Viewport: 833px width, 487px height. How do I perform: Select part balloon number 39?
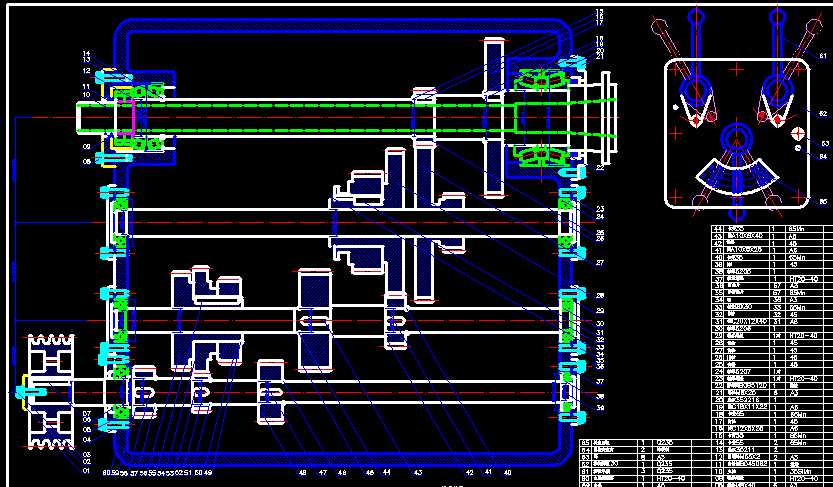click(x=600, y=408)
